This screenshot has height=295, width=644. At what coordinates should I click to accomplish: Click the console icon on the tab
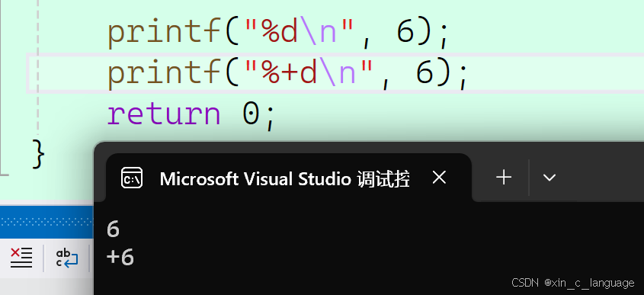coord(132,178)
